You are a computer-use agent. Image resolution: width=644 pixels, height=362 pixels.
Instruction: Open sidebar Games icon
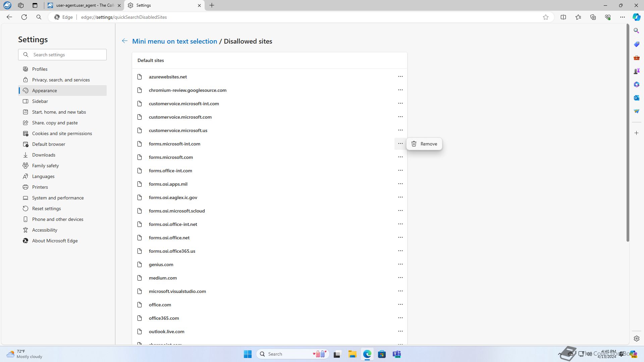pos(636,71)
